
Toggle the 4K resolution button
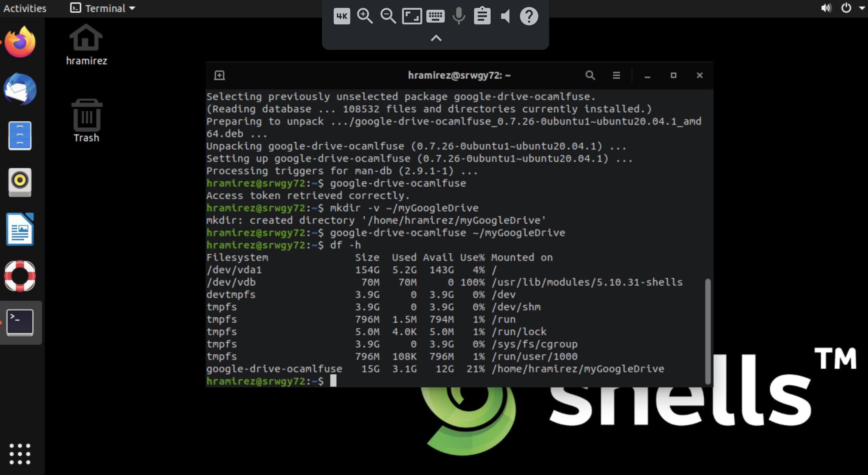(342, 16)
